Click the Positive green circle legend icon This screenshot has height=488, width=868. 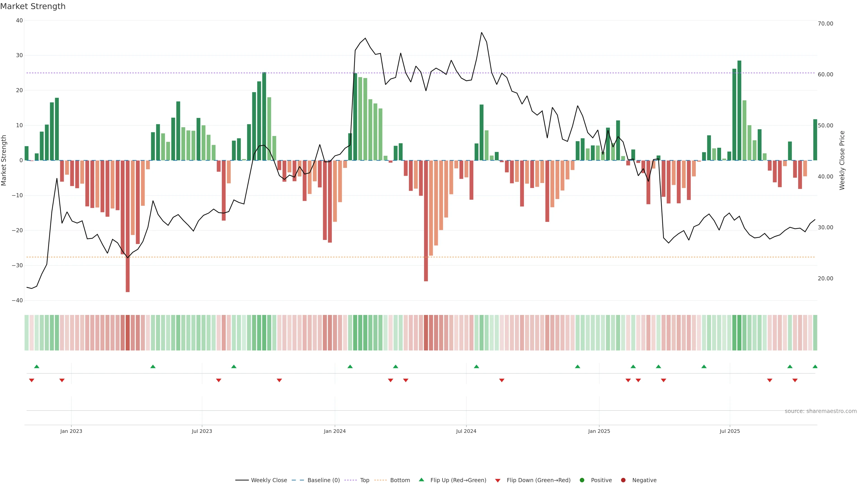point(582,480)
